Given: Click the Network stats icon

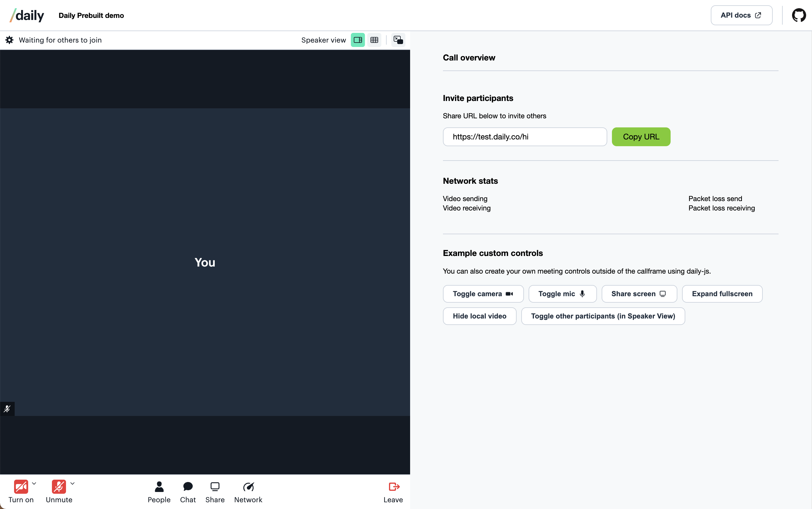Looking at the screenshot, I should tap(248, 487).
